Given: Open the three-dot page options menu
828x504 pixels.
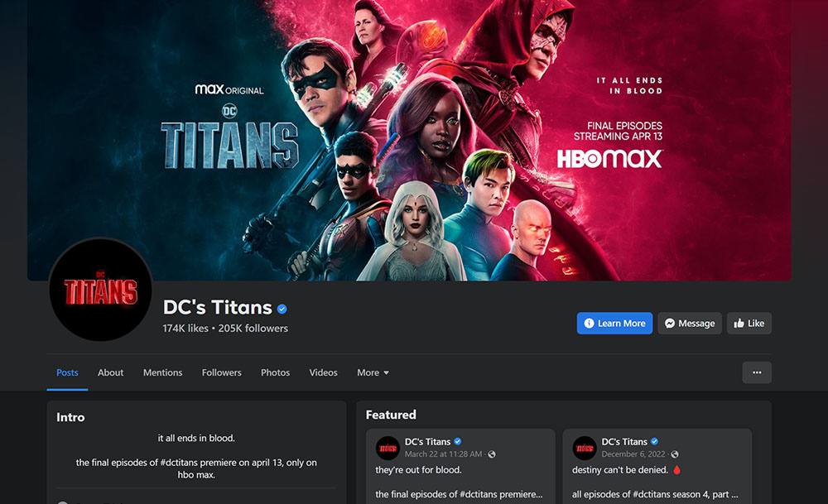Looking at the screenshot, I should [x=757, y=372].
